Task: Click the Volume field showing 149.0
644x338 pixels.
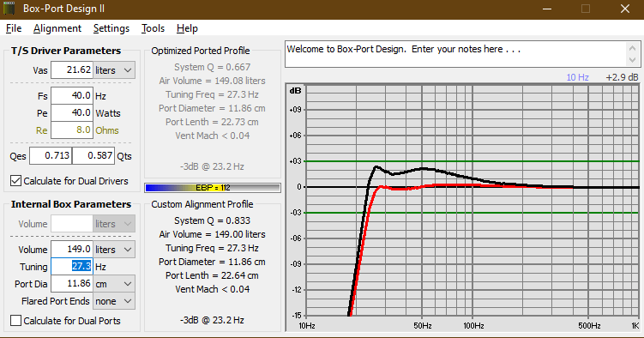Action: (72, 250)
